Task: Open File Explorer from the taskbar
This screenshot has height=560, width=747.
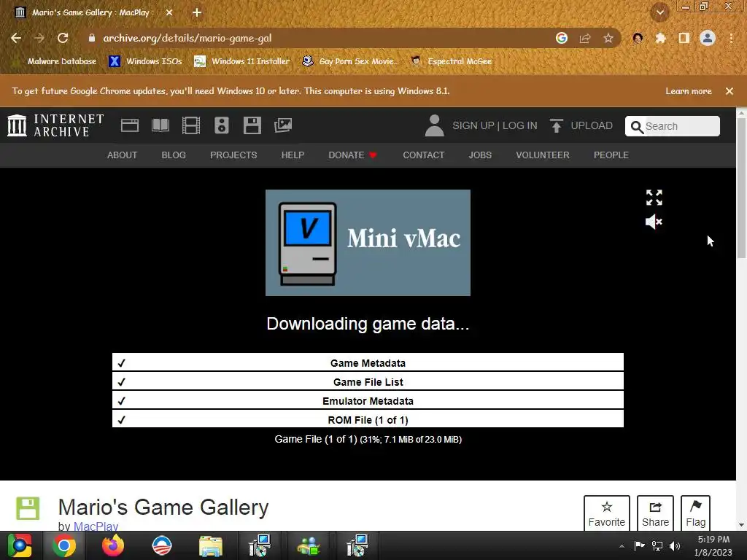Action: (x=210, y=545)
